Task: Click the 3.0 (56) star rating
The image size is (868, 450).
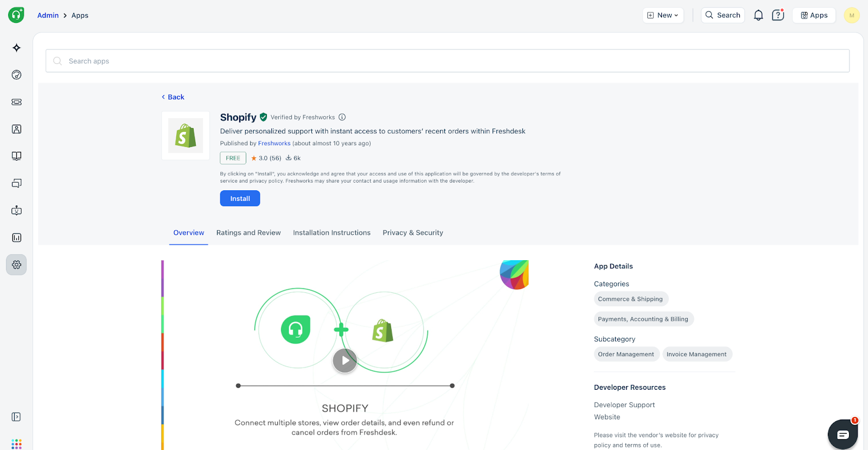Action: [x=266, y=158]
